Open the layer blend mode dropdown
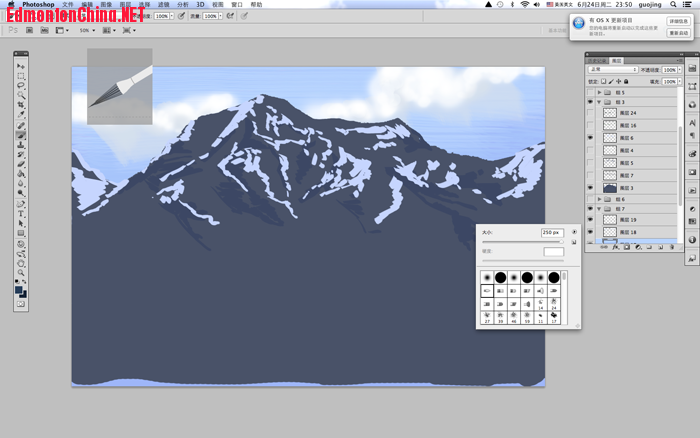The image size is (700, 438). [612, 70]
